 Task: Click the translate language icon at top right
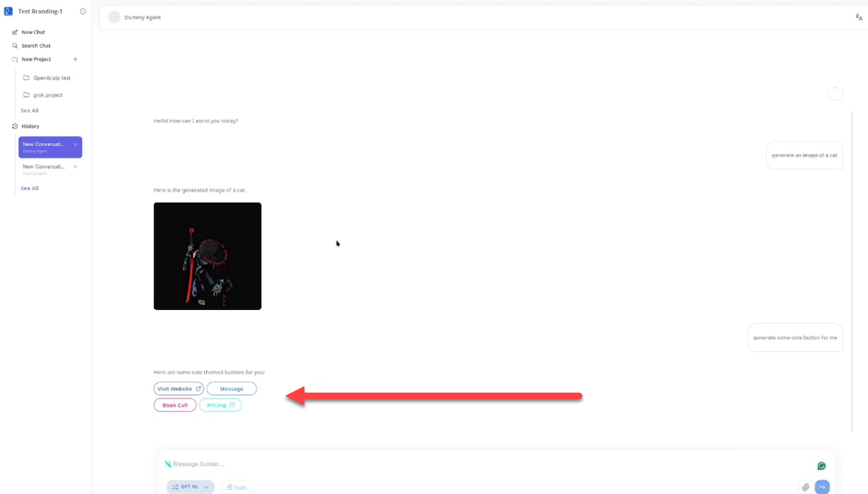pyautogui.click(x=858, y=17)
